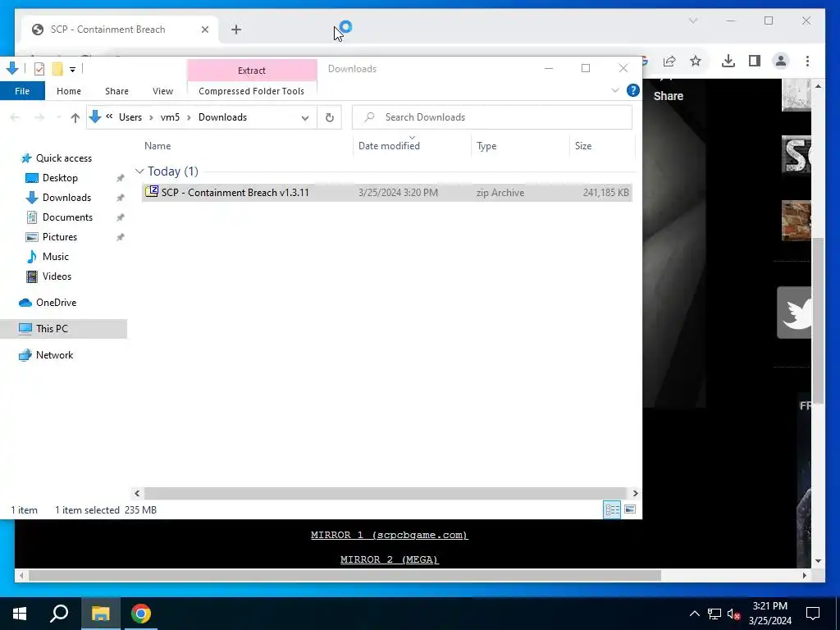
Task: Open the Windows Start menu
Action: coord(20,614)
